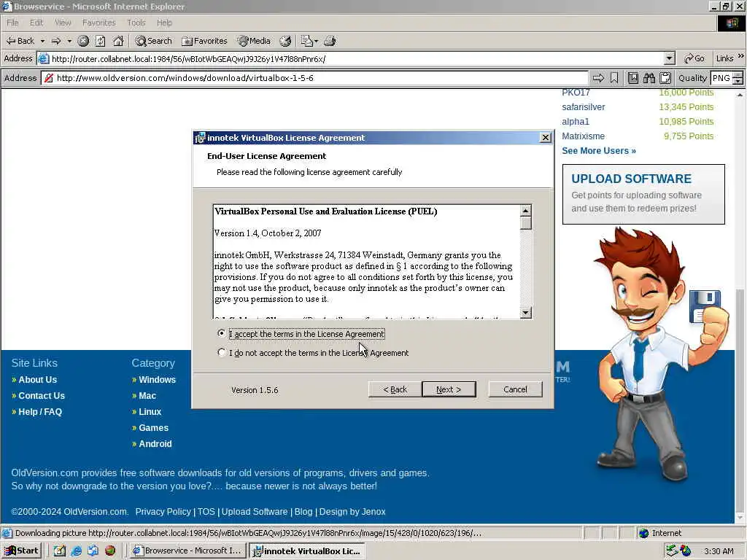Click the Browservice clipboard icon
747x560 pixels.
[665, 78]
